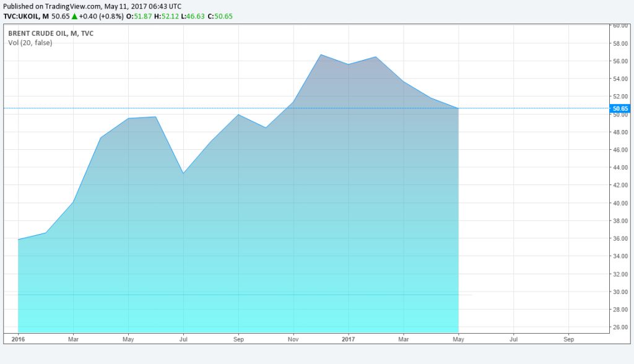Click the high price value H:52.12
The image size is (634, 364).
pos(167,17)
